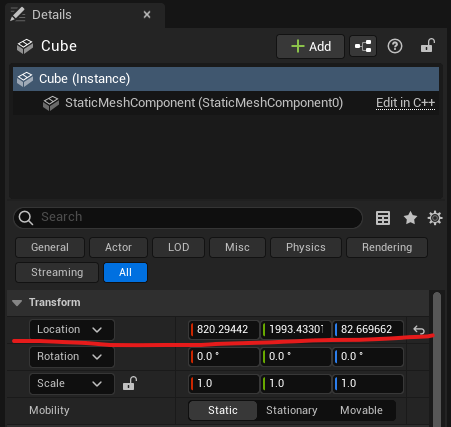Open the Location type dropdown
451x427 pixels.
pyautogui.click(x=72, y=330)
